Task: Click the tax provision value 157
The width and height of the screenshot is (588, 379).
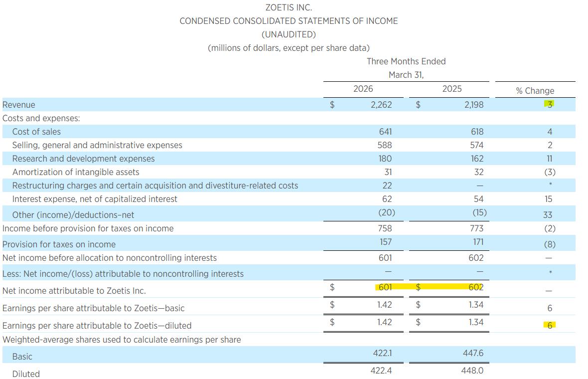Action: pos(386,242)
